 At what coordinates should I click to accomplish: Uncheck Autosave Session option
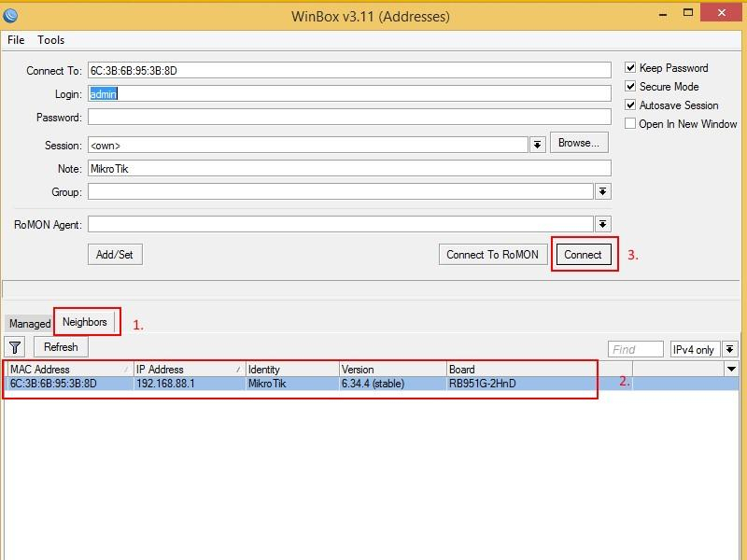click(631, 105)
